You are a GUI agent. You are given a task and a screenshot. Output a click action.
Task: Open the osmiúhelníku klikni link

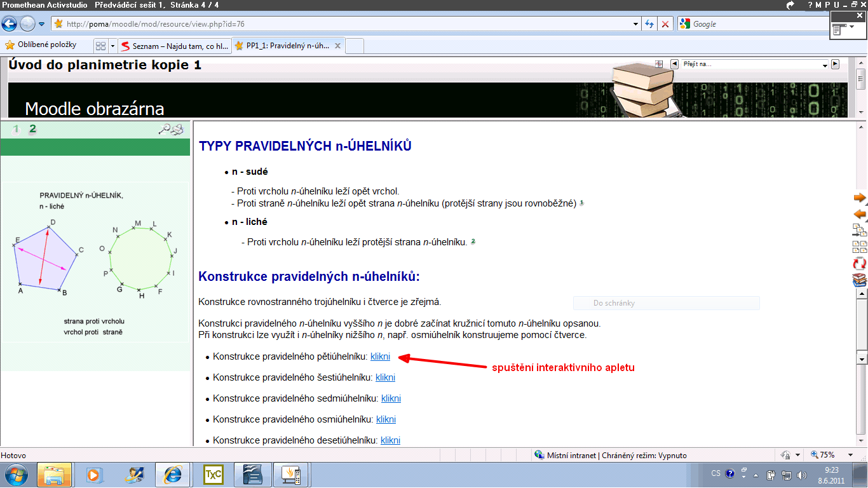click(386, 419)
